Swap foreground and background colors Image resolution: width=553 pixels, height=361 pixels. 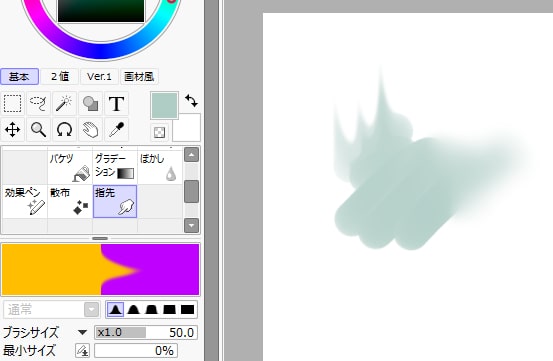click(192, 101)
